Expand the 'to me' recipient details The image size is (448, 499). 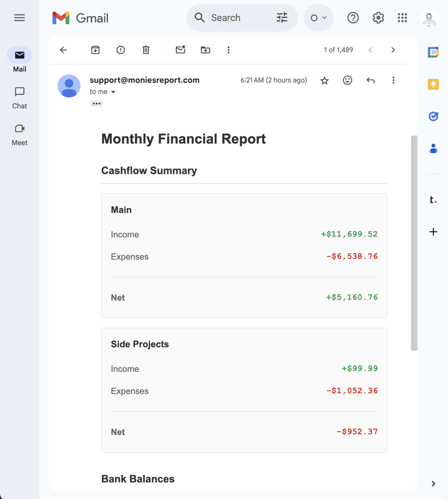(113, 92)
